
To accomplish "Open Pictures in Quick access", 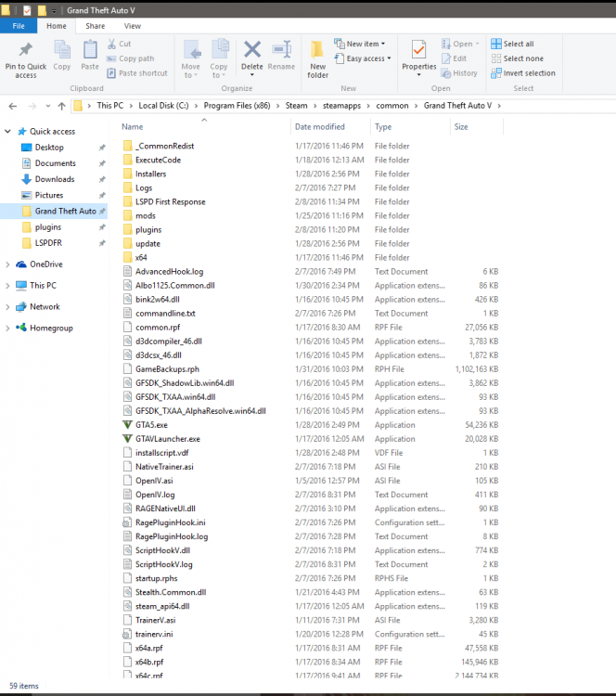I will [x=49, y=195].
